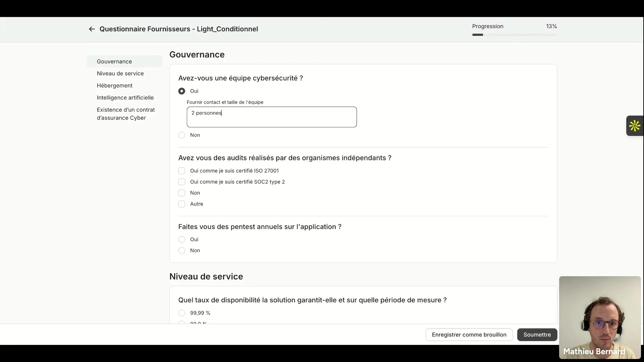Click the 'Gouvernance' section heading
Image resolution: width=644 pixels, height=362 pixels.
click(197, 55)
